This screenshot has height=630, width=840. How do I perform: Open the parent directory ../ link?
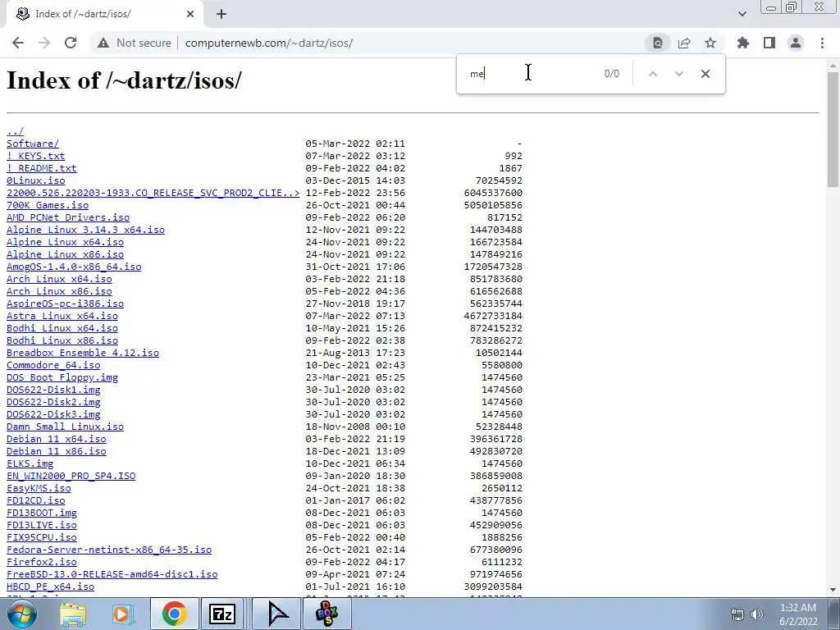15,131
